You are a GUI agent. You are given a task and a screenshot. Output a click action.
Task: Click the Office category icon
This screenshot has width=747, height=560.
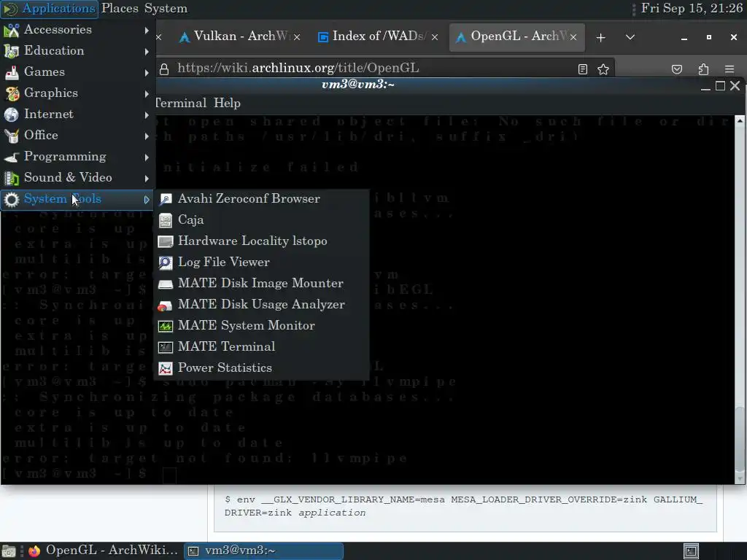tap(12, 136)
